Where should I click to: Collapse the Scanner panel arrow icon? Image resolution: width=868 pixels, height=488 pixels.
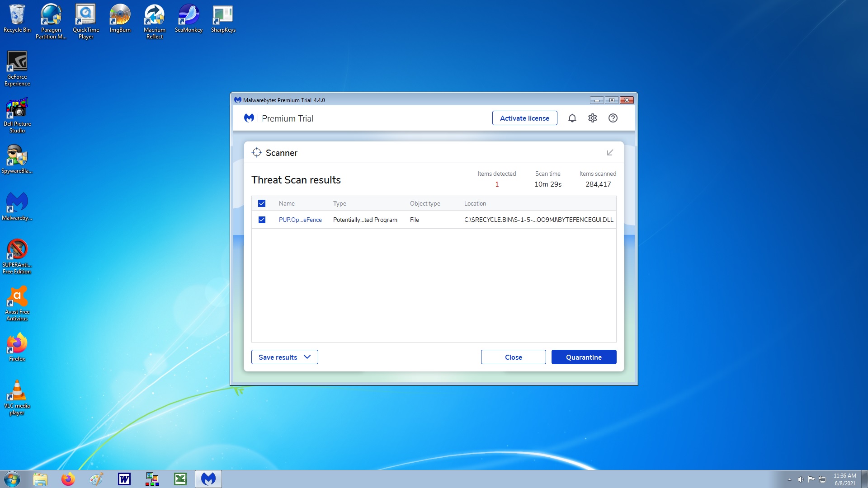coord(610,153)
